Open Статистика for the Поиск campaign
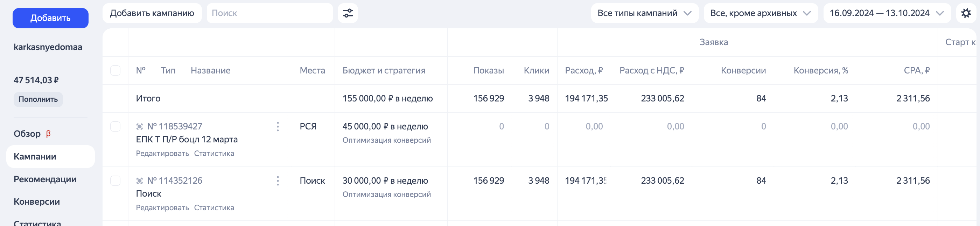Image resolution: width=980 pixels, height=226 pixels. pyautogui.click(x=214, y=207)
